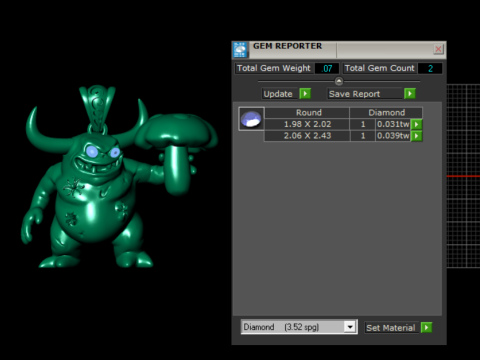Click the green arrow beside Update
Viewport: 480px width, 360px height.
coord(305,94)
